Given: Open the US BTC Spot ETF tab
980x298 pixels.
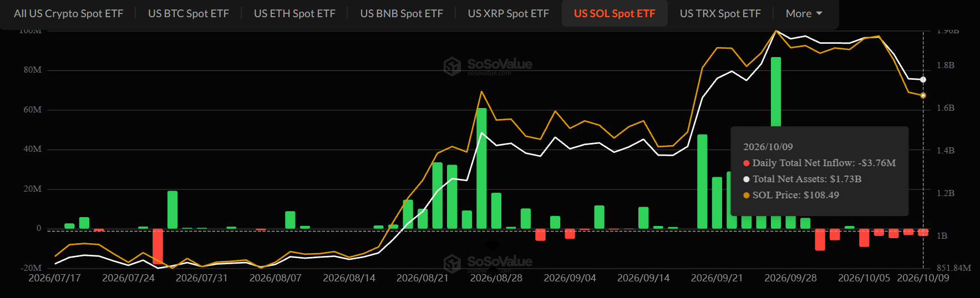Looking at the screenshot, I should coord(189,13).
